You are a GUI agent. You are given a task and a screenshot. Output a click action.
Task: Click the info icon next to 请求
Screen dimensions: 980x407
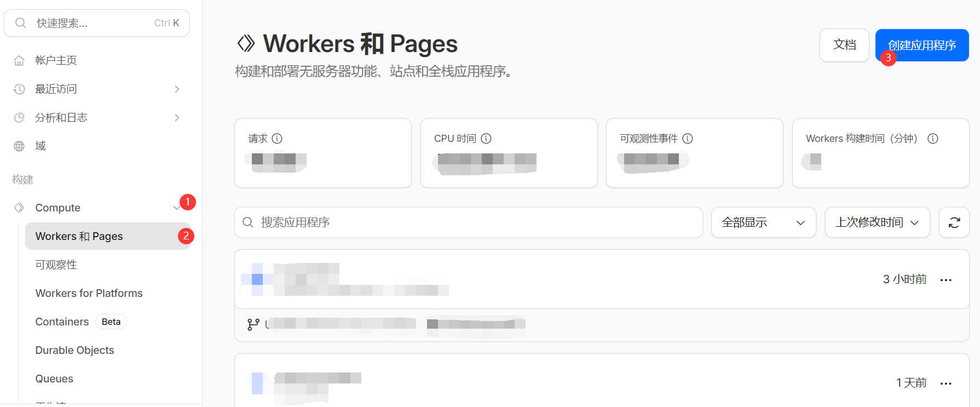click(277, 139)
